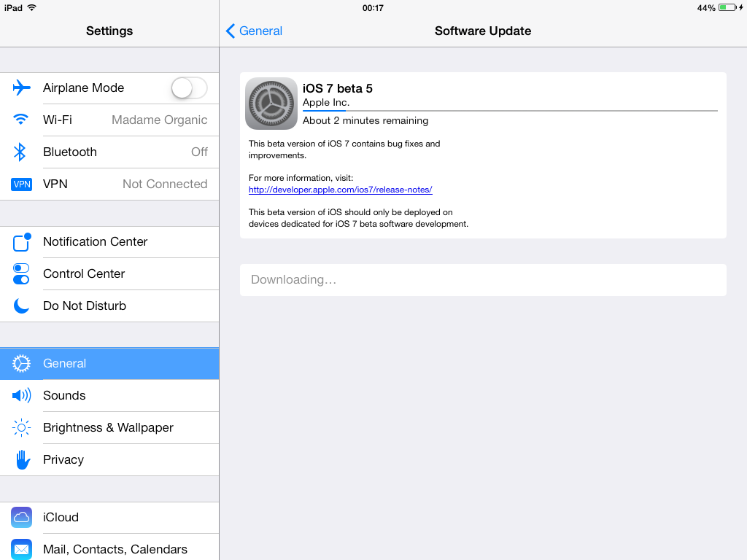Click the iOS 7 beta 5 download progress bar
The height and width of the screenshot is (560, 747).
coord(510,111)
